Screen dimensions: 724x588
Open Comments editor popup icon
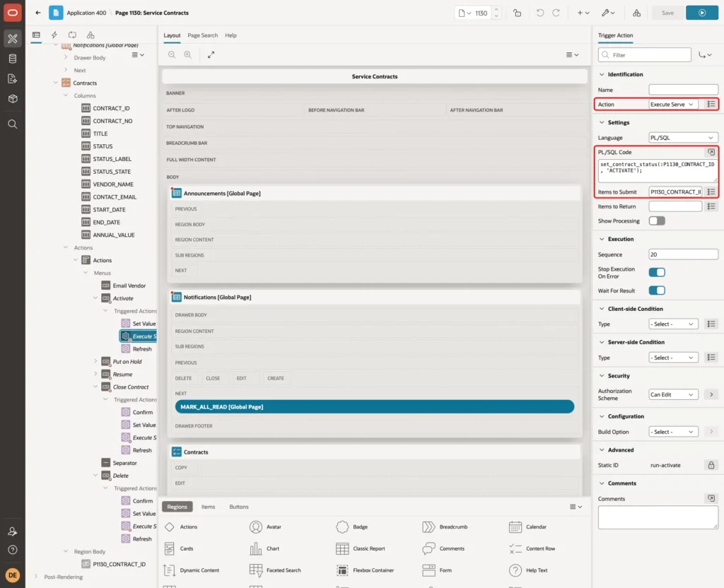[711, 498]
